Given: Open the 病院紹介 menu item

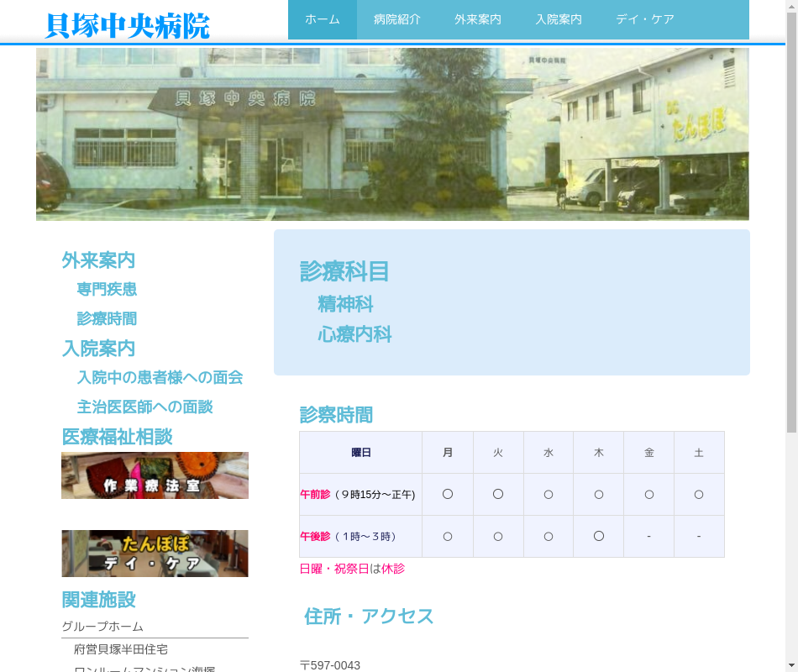Looking at the screenshot, I should pyautogui.click(x=397, y=19).
